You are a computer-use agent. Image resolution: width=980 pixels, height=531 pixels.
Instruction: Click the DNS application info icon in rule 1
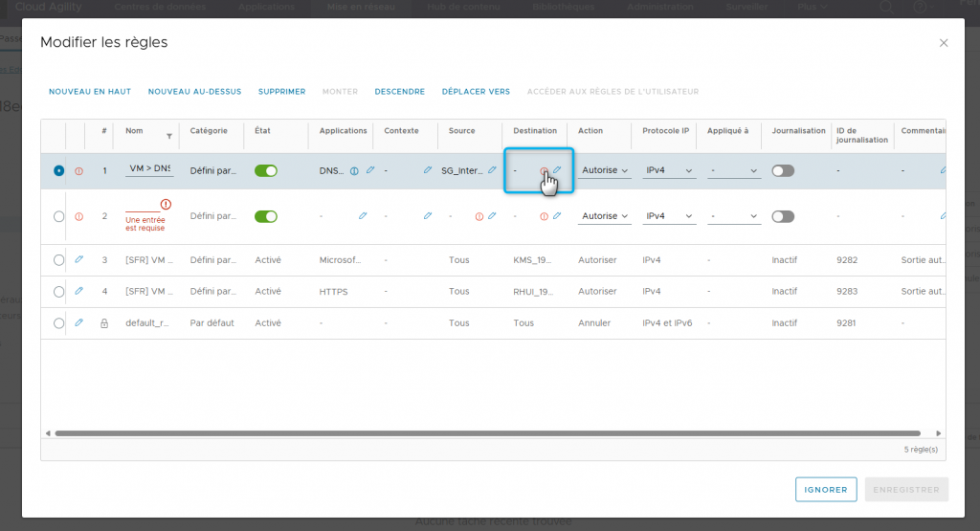[354, 171]
